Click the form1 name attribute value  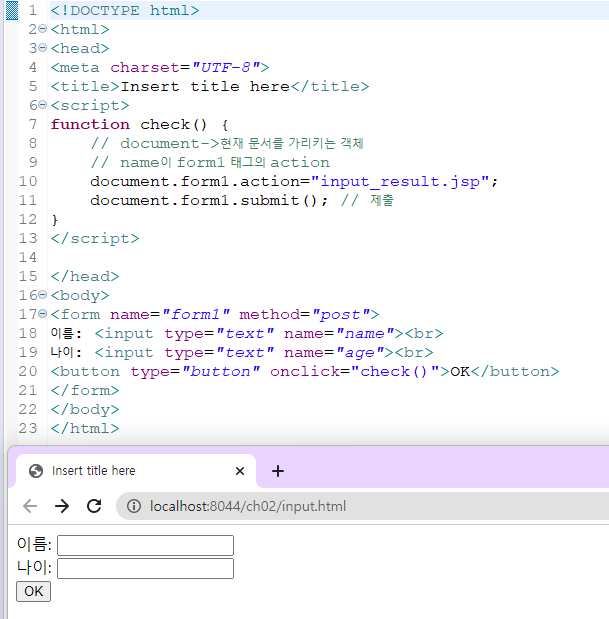point(195,314)
